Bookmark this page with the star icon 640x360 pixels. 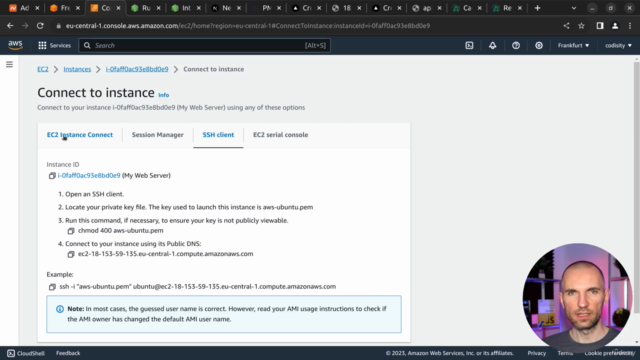point(581,26)
